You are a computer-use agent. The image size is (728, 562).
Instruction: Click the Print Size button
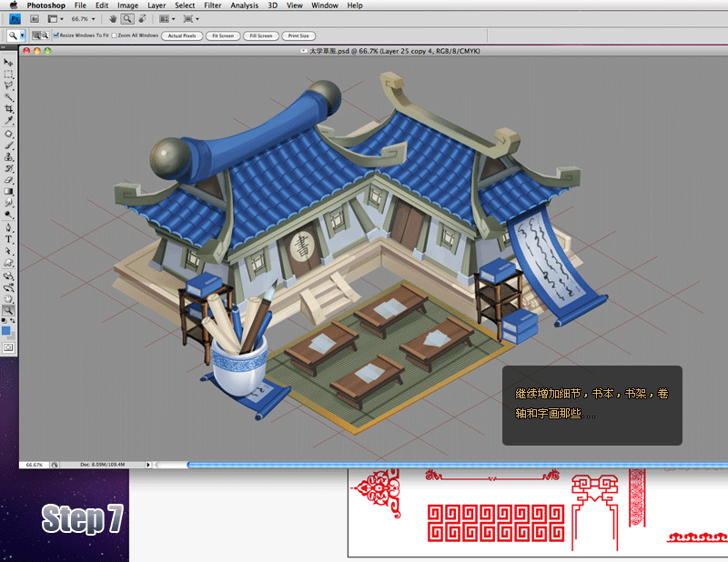coord(298,35)
